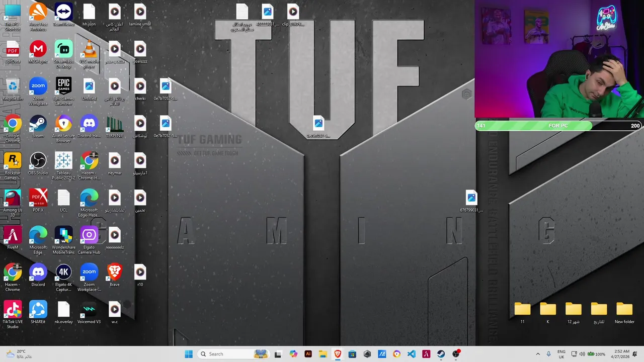Select the clip_01KPK video file
The image size is (644, 362).
pyautogui.click(x=293, y=15)
